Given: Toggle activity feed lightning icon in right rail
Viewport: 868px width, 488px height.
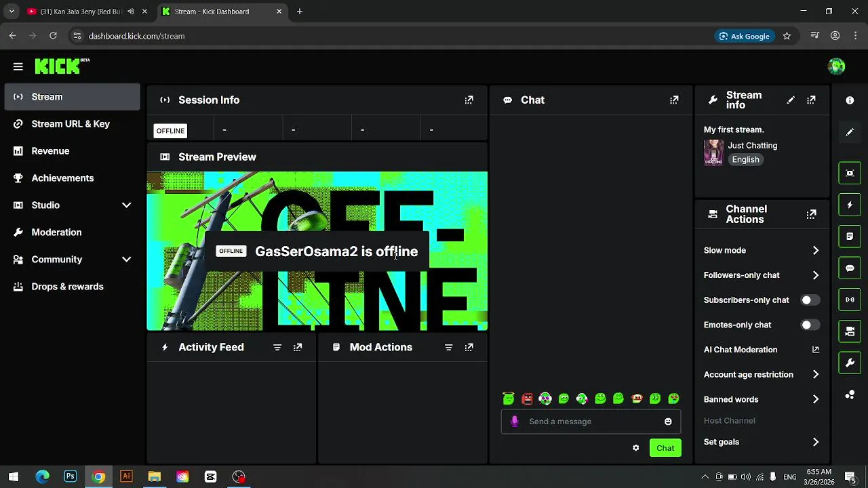Looking at the screenshot, I should click(x=850, y=205).
